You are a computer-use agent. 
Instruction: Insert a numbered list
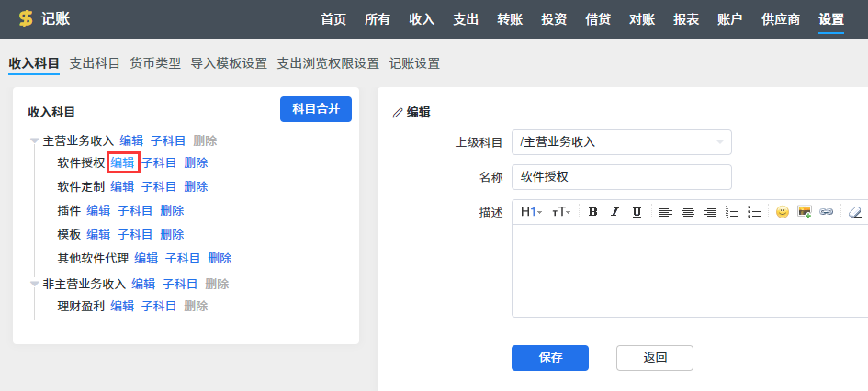[x=732, y=212]
